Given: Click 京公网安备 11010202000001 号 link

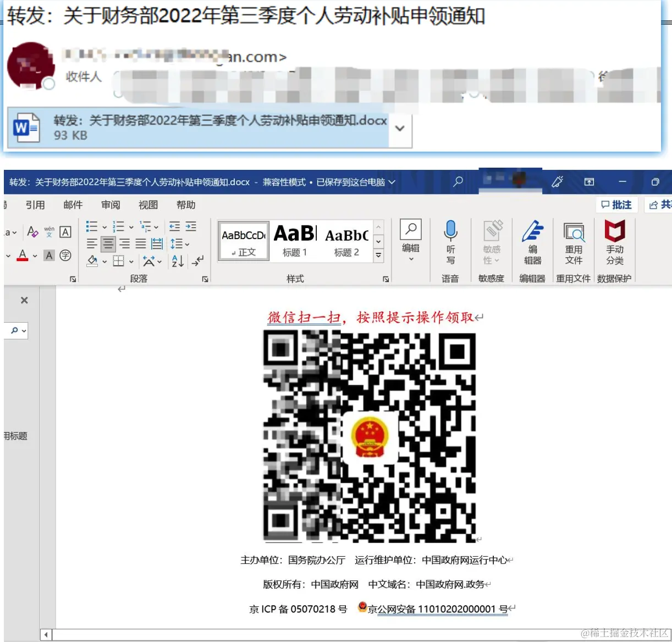Looking at the screenshot, I should click(438, 608).
